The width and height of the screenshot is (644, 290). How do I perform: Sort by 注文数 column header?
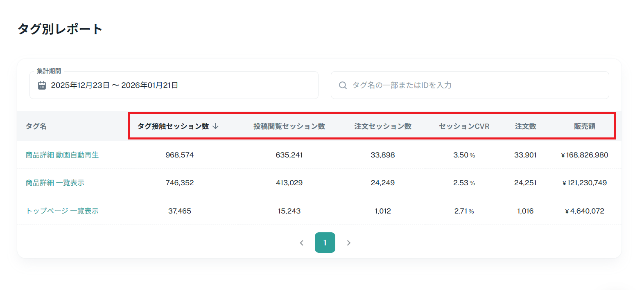click(x=525, y=126)
